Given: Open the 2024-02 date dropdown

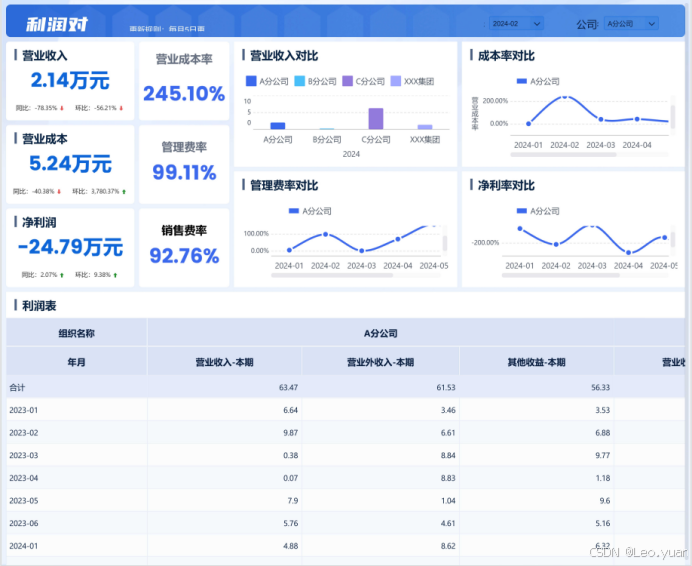Looking at the screenshot, I should tap(516, 23).
